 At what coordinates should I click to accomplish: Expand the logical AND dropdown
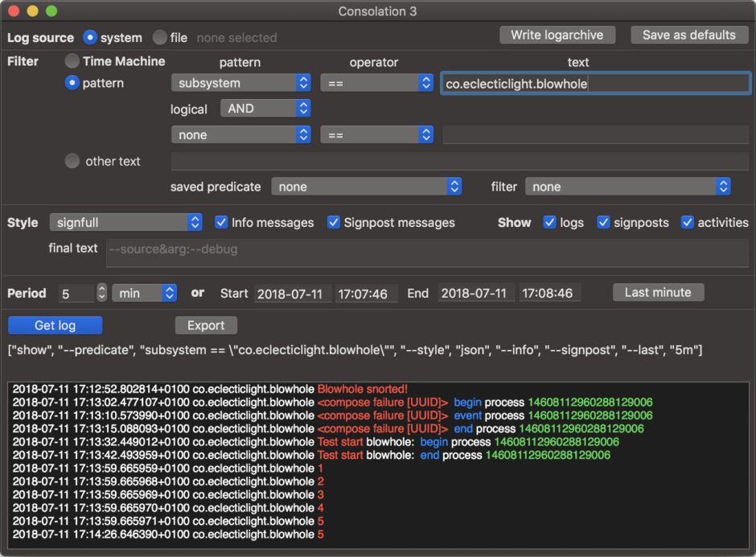265,109
